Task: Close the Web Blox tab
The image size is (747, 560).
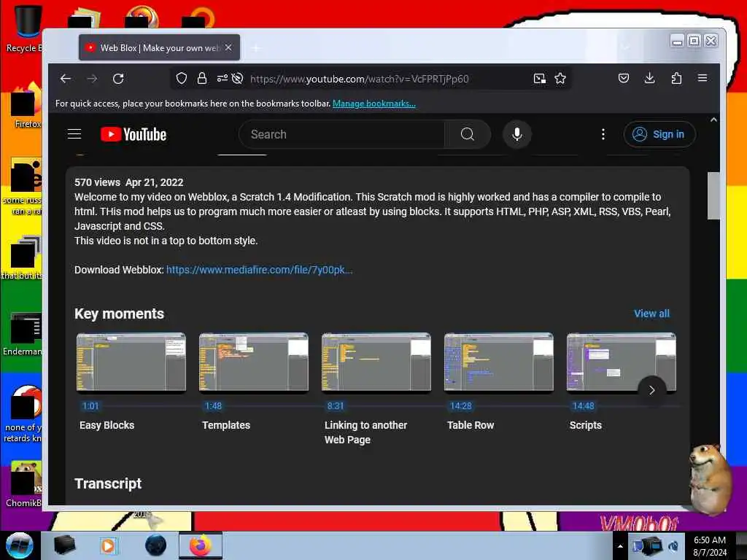Action: [228, 47]
